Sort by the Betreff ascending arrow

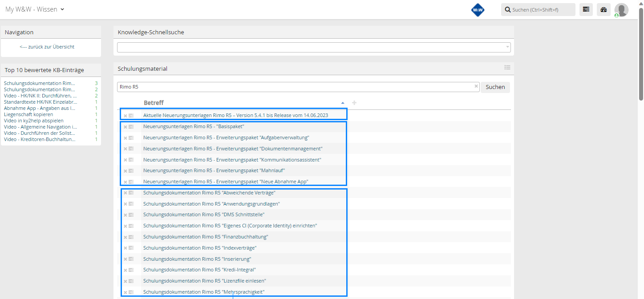(x=342, y=103)
